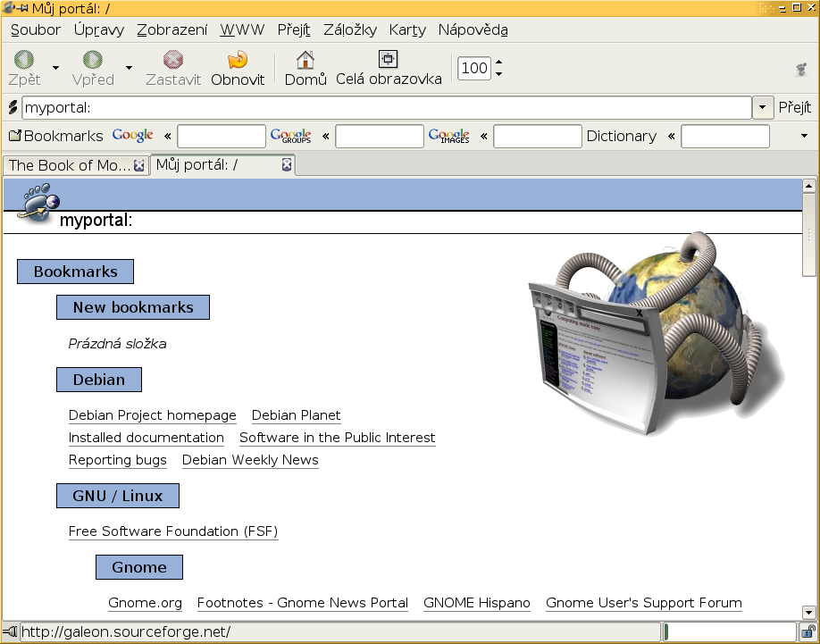Close the 'Můj portál' tab
820x644 pixels.
click(287, 164)
